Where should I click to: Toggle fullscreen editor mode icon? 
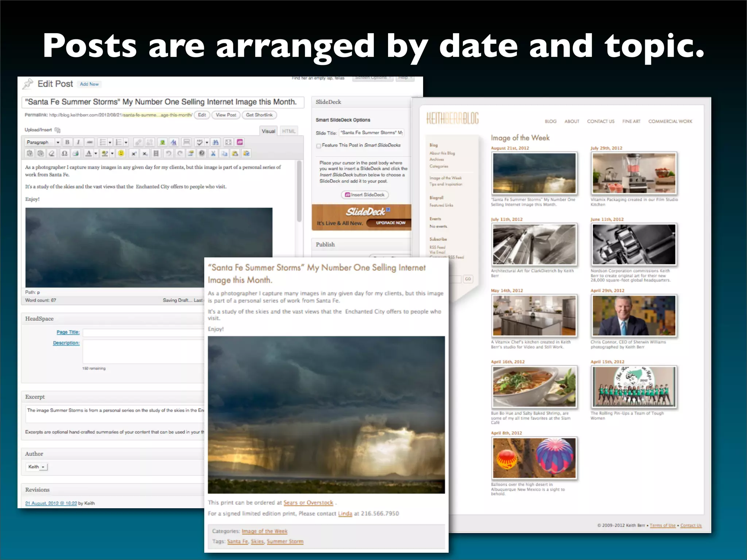228,142
